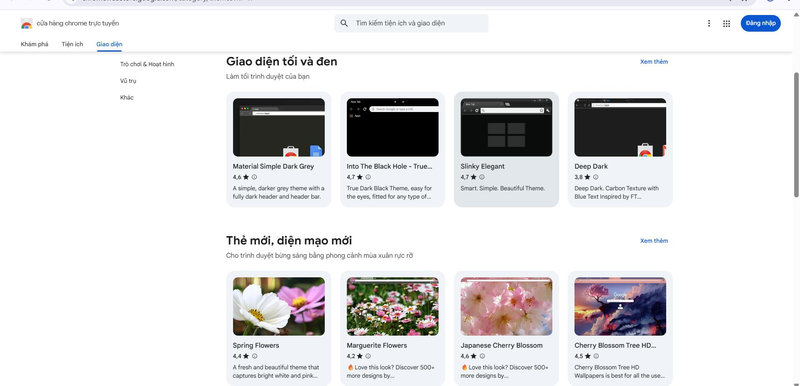Click info icon next to Slinky Elegant rating
Viewport: 800px width, 386px height.
(482, 177)
